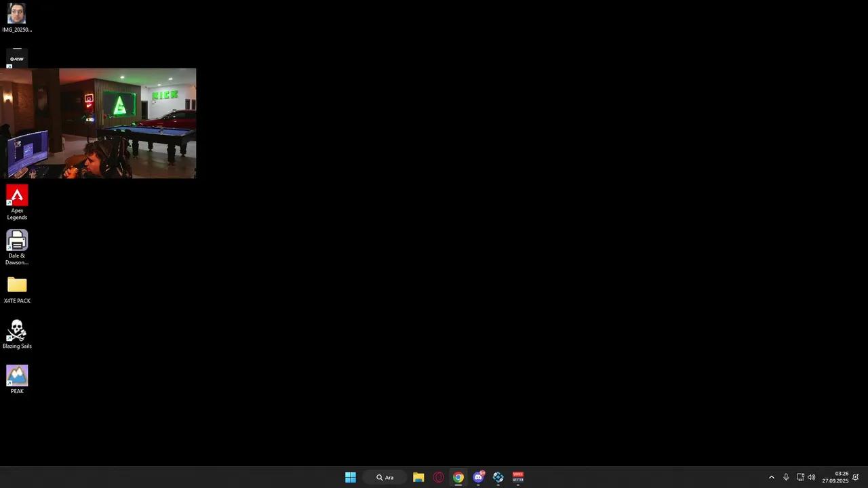The image size is (868, 488).
Task: Switch to Google Chrome in the taskbar
Action: click(x=458, y=477)
